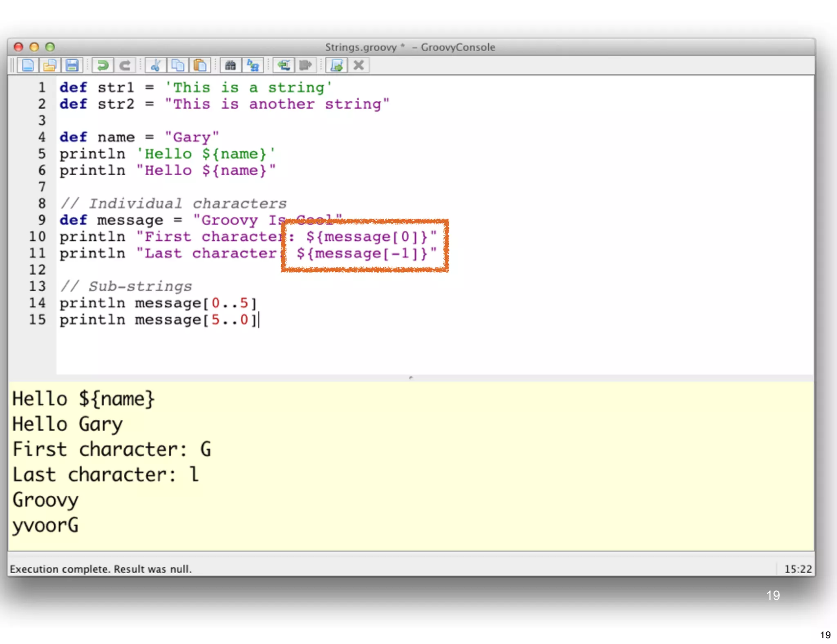Screen dimensions: 837x644
Task: Click the green Undo arrow
Action: coord(103,65)
